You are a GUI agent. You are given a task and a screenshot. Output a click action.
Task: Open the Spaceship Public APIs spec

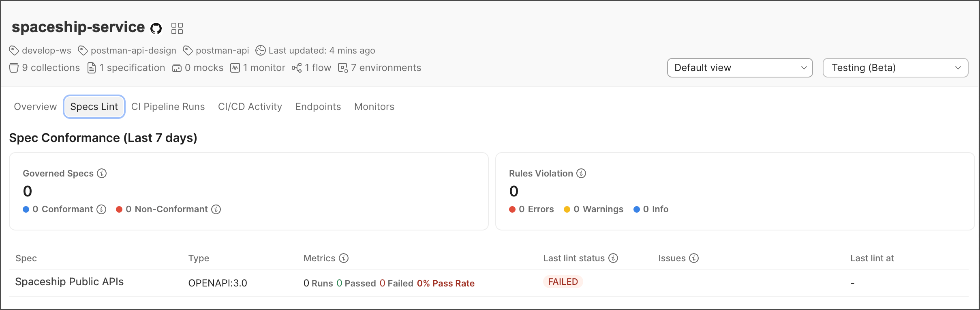(x=69, y=282)
